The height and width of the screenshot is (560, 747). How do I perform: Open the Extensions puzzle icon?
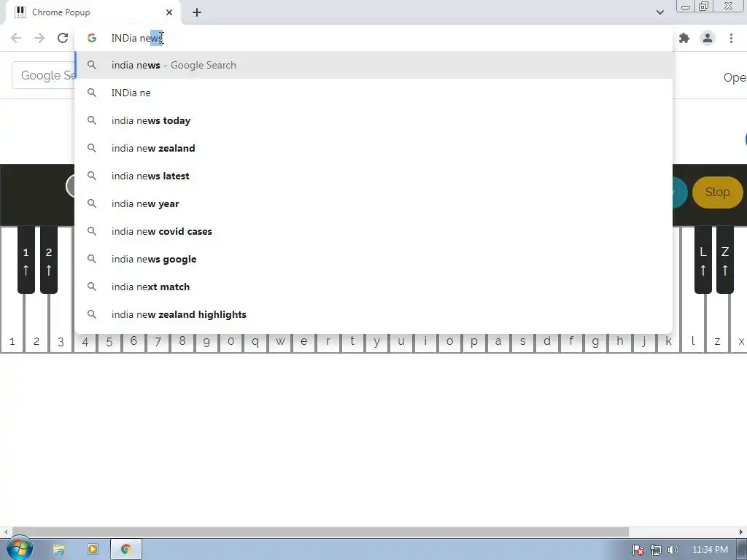(684, 38)
